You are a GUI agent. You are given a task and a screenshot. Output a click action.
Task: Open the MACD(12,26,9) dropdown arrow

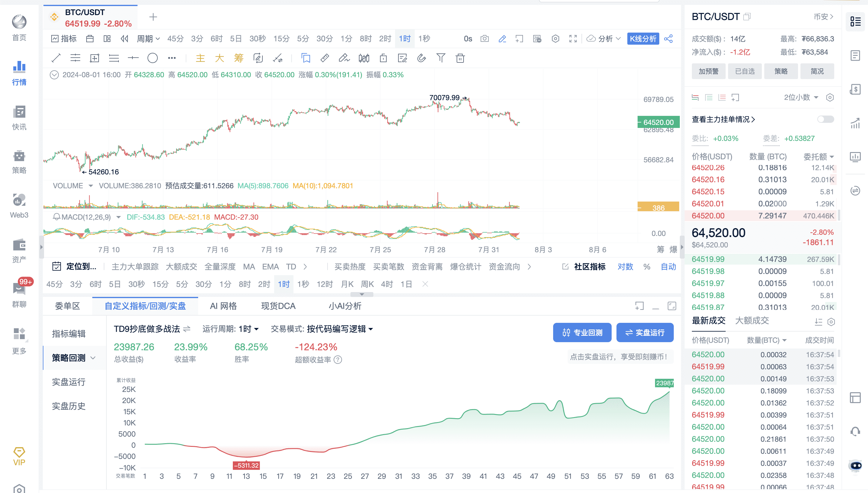tap(119, 217)
